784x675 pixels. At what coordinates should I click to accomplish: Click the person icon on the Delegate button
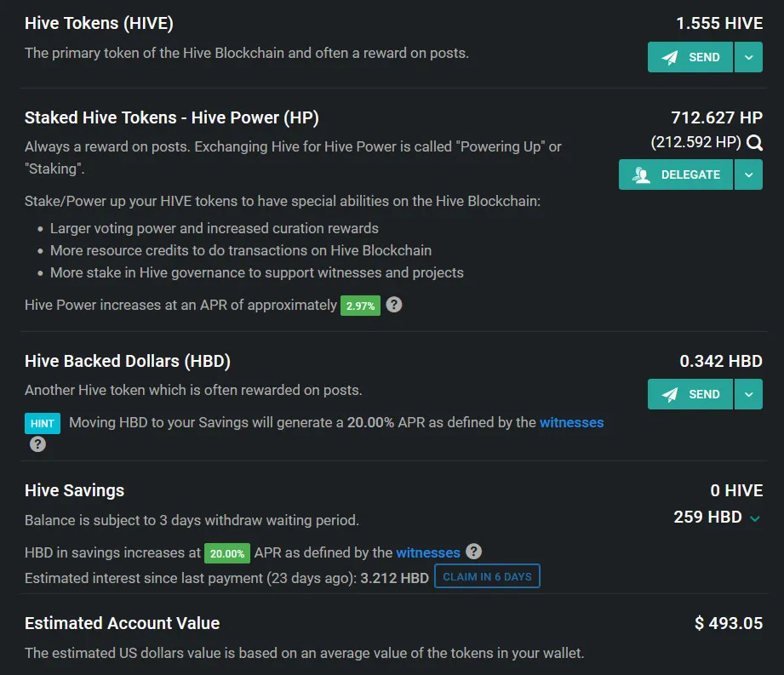point(642,174)
